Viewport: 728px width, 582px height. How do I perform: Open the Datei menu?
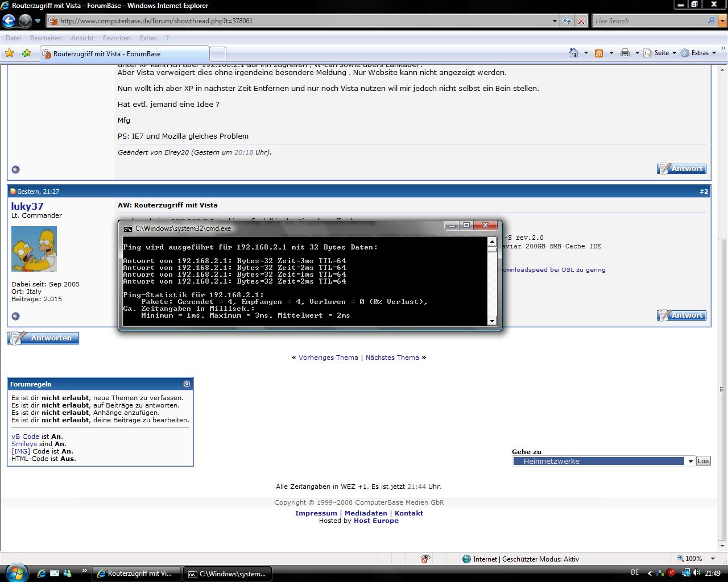point(13,38)
